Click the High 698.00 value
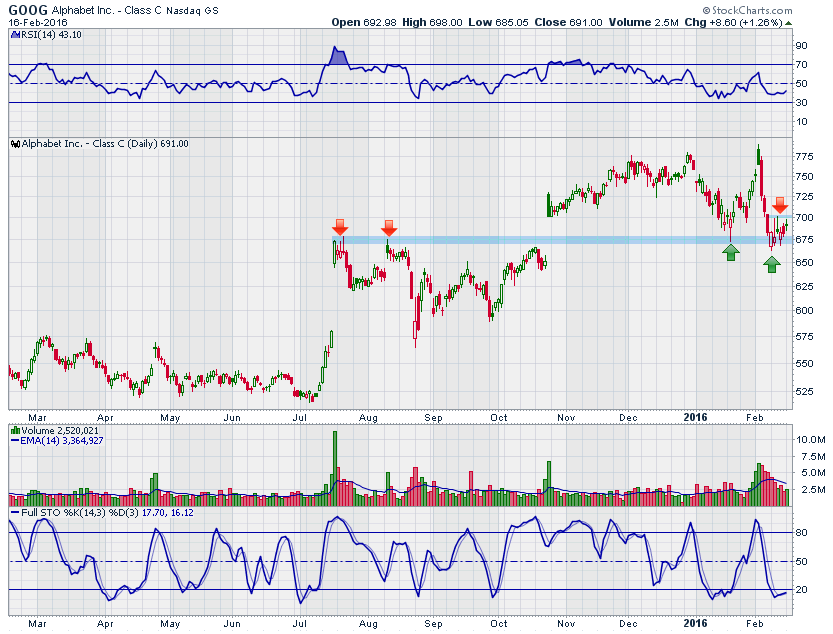The image size is (833, 634). tap(432, 22)
